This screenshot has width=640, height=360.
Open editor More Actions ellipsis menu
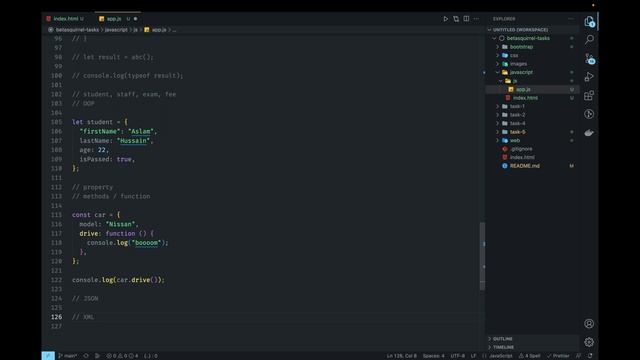(476, 19)
